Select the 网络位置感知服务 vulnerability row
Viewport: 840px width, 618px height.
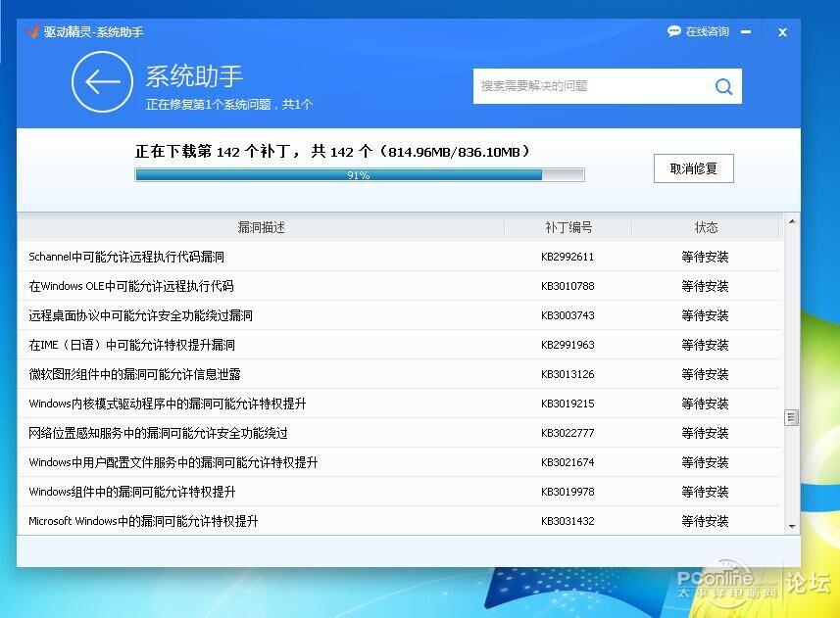point(401,433)
